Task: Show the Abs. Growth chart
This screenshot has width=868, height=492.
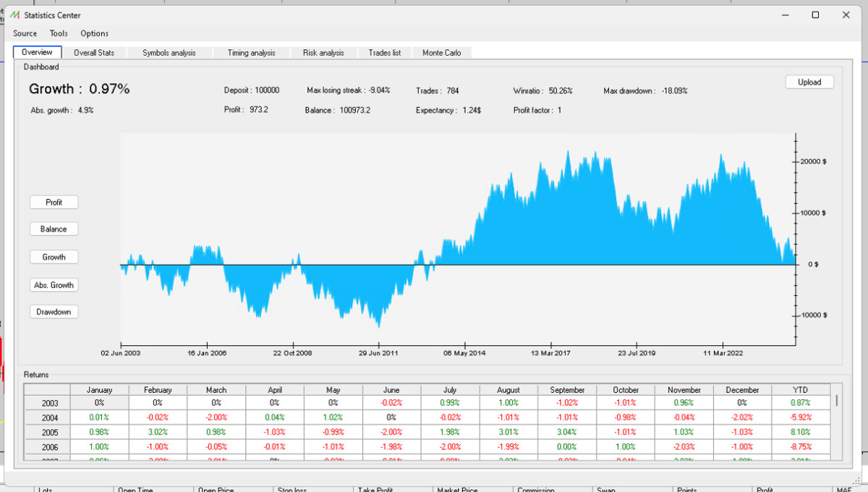Action: click(54, 285)
